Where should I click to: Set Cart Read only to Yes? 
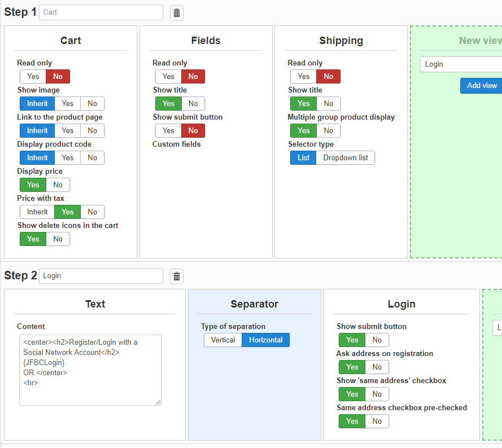tap(33, 77)
